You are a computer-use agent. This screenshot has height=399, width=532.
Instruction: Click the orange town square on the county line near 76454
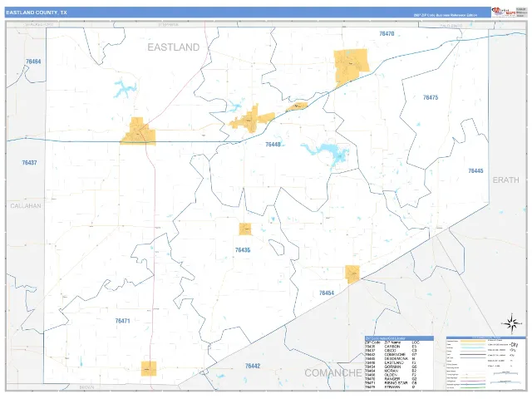coord(352,274)
